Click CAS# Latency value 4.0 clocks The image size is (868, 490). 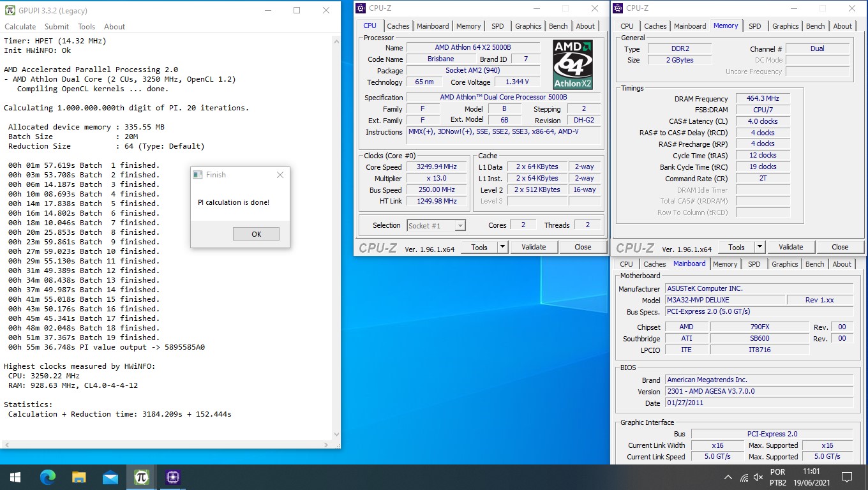coord(763,121)
